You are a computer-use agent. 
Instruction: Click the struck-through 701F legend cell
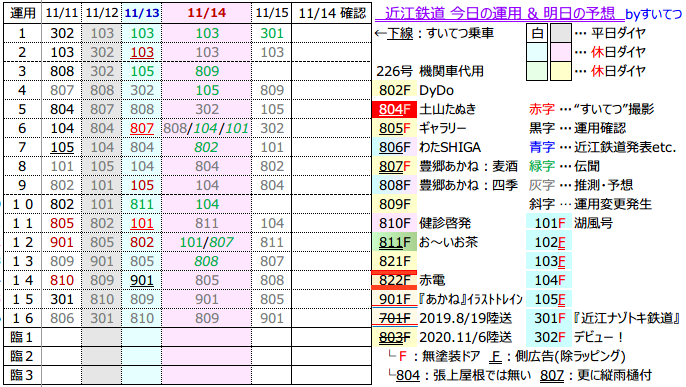tap(394, 318)
